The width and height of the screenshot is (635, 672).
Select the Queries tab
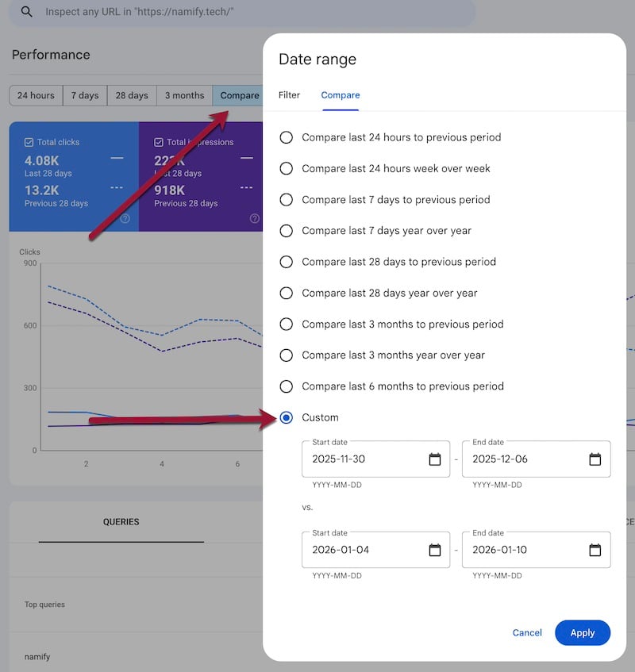pos(121,522)
